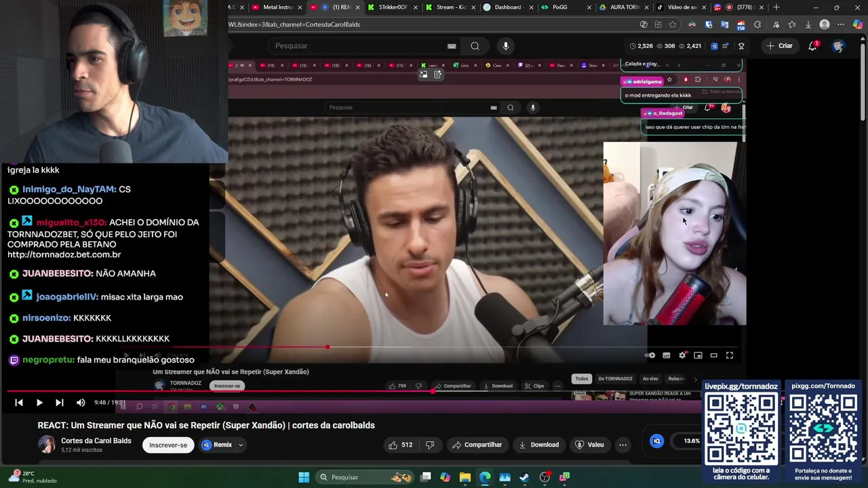Open weather widget 28°C Pred. nublado

click(33, 477)
